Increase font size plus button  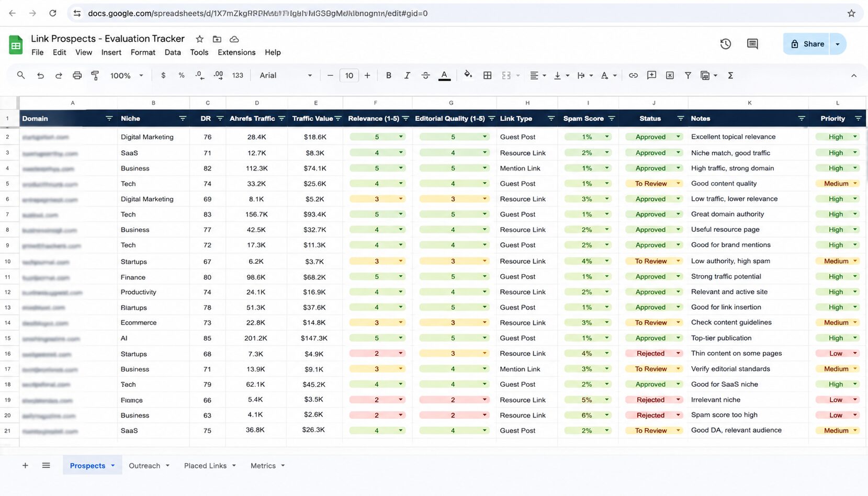tap(367, 75)
